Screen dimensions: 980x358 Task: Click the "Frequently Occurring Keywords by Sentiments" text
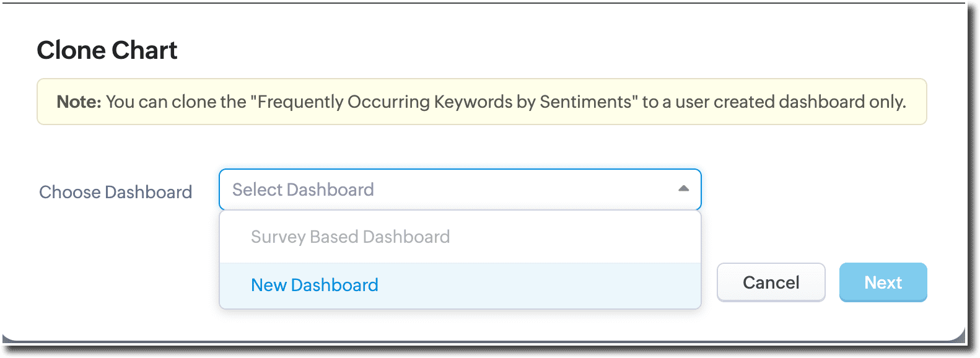pos(444,102)
